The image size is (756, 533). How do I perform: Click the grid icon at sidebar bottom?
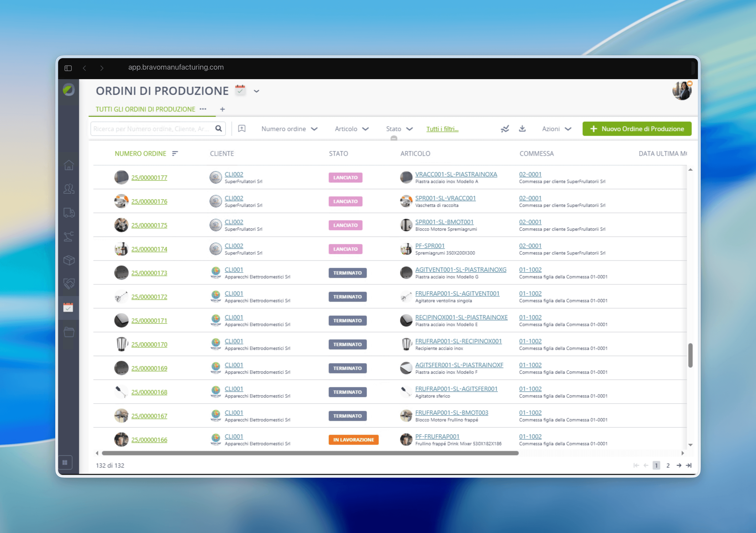click(x=65, y=462)
